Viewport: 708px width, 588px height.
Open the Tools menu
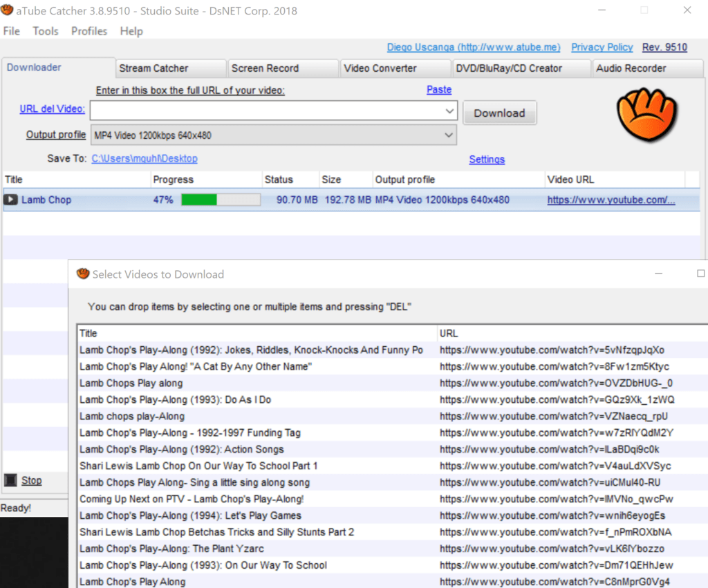46,31
